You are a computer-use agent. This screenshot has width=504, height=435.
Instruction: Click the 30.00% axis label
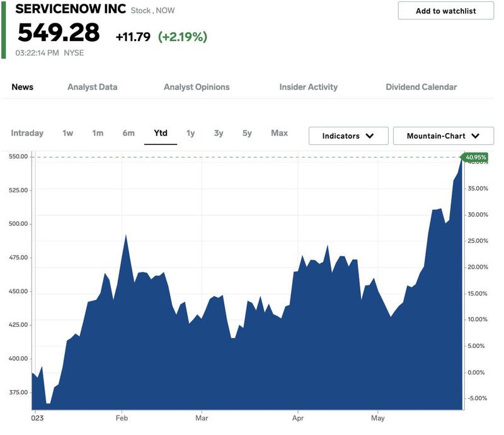(x=478, y=214)
